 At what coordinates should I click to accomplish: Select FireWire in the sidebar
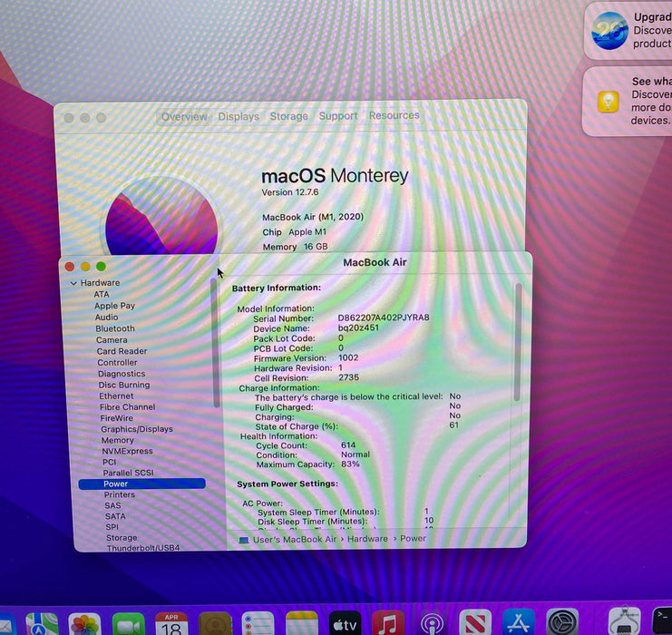tap(117, 418)
